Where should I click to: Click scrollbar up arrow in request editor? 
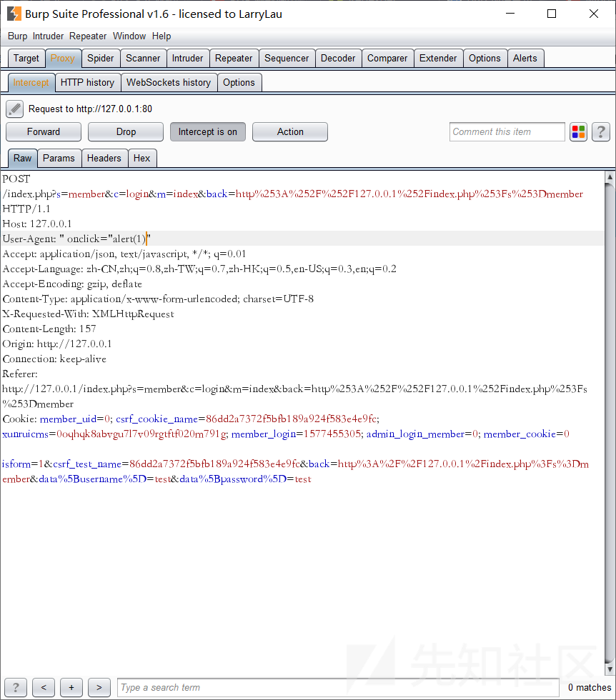click(610, 177)
